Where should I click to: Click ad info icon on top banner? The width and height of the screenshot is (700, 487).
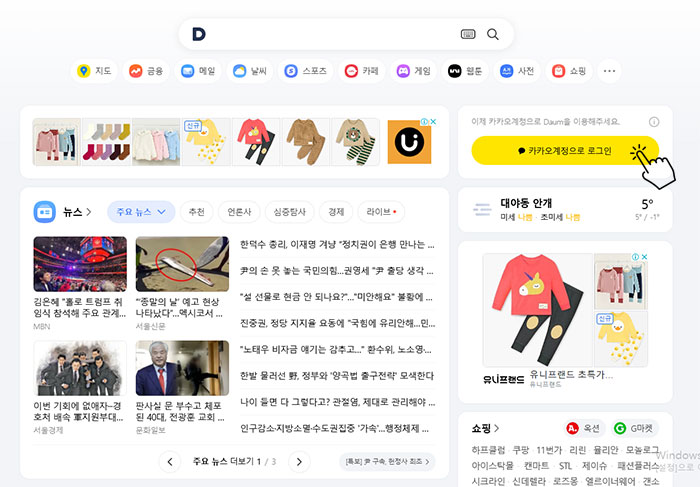[x=425, y=121]
